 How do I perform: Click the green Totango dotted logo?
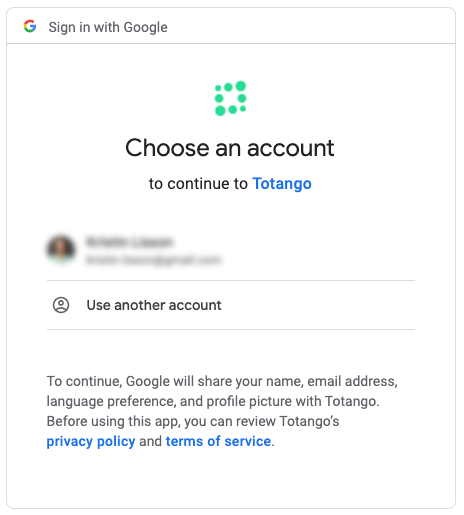pyautogui.click(x=230, y=98)
